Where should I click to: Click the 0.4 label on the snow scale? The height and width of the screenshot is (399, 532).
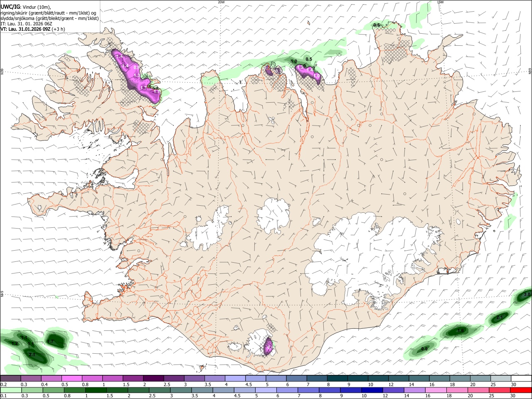[44, 384]
